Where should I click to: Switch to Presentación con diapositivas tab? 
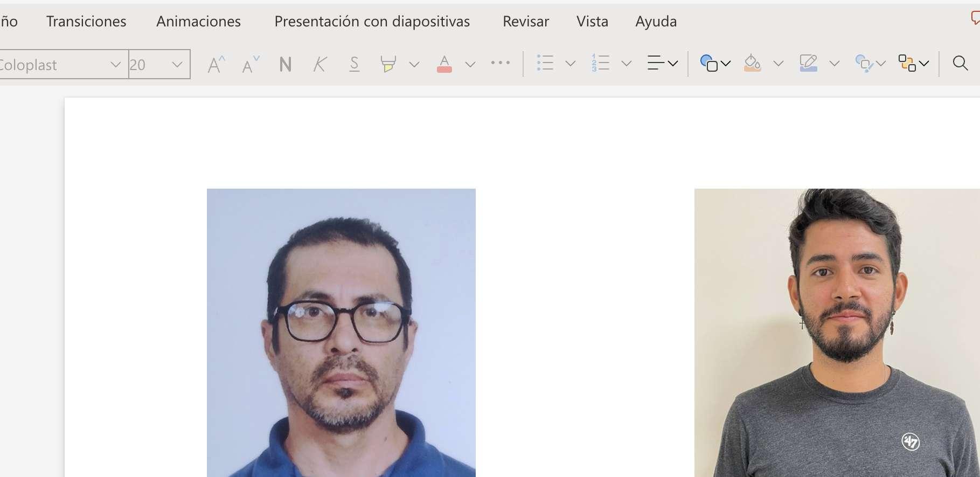point(372,22)
